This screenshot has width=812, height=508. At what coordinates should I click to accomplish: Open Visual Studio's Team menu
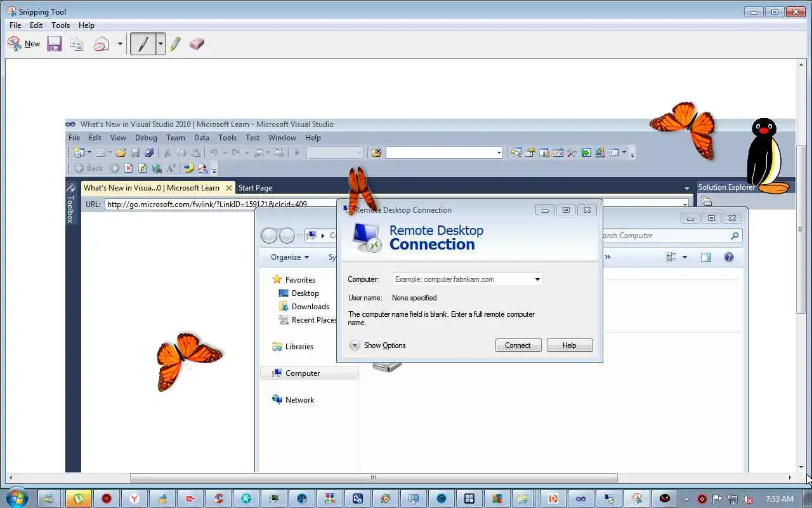click(176, 137)
